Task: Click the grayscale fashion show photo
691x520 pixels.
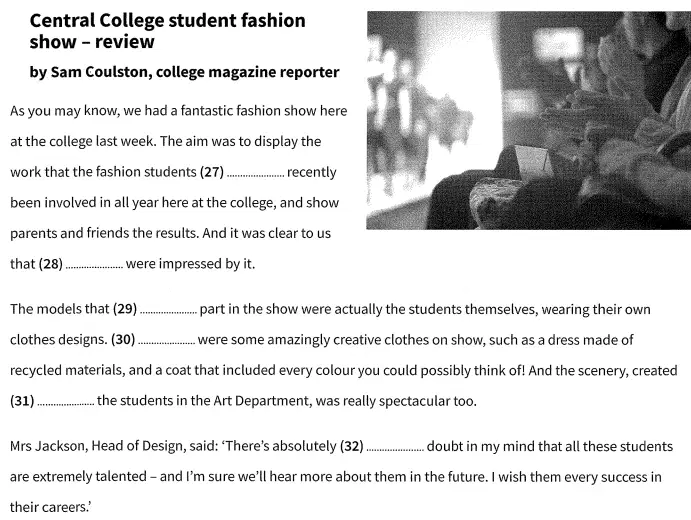Action: [x=528, y=120]
